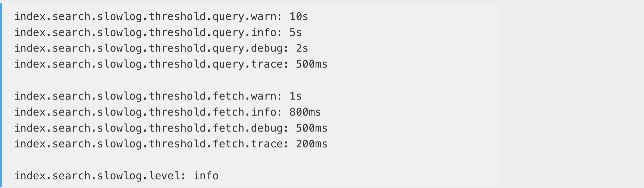The image size is (644, 188).
Task: Click the blank line between query and fetch settings
Action: (166, 80)
